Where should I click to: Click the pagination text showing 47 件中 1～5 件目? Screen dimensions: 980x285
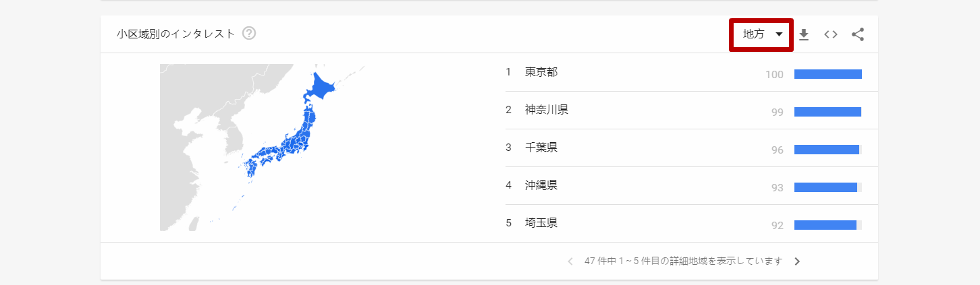(x=683, y=261)
